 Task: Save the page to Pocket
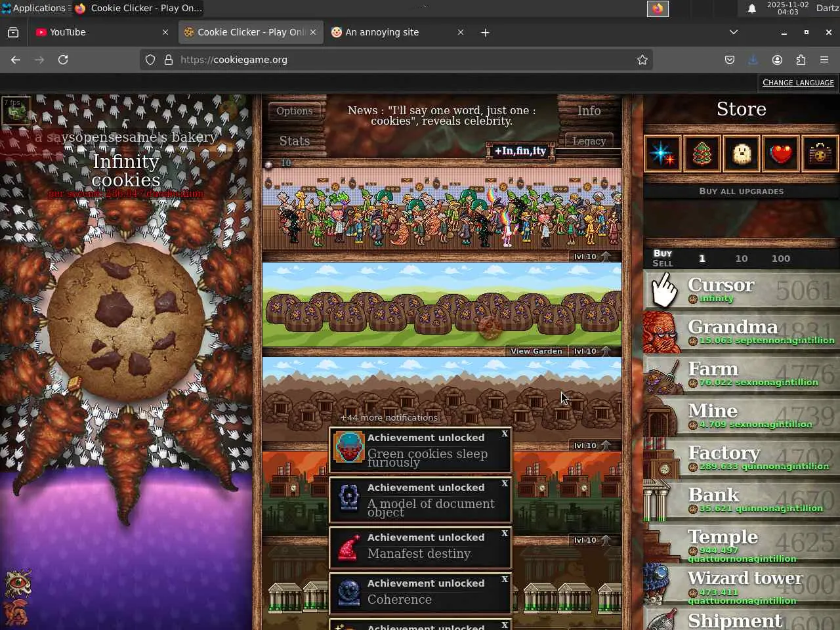point(730,60)
